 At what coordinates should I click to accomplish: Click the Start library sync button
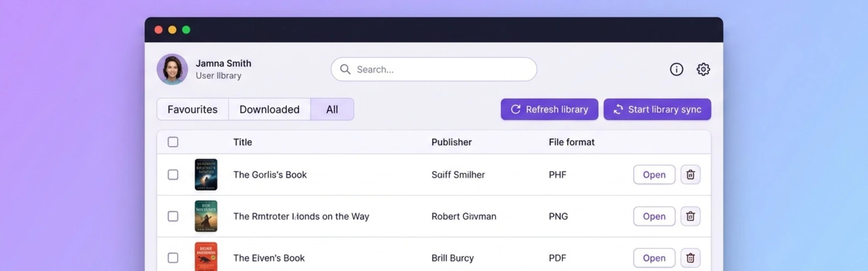657,109
